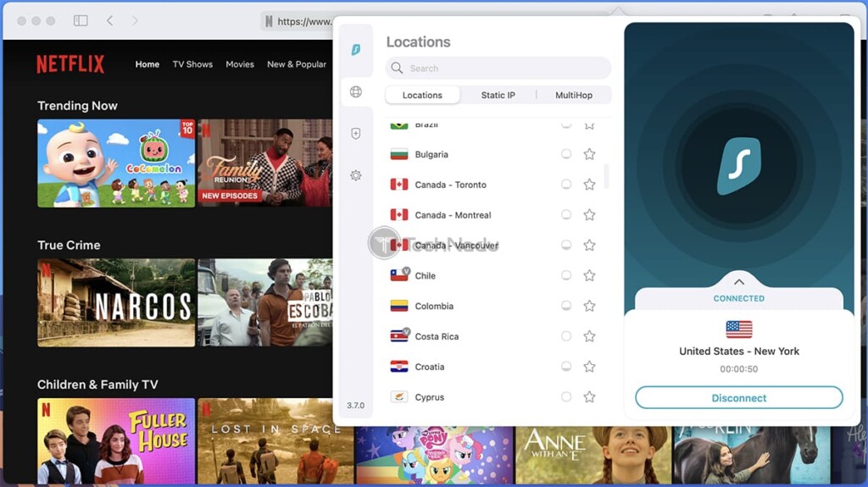Switch to the Locations tab
868x487 pixels.
click(422, 95)
